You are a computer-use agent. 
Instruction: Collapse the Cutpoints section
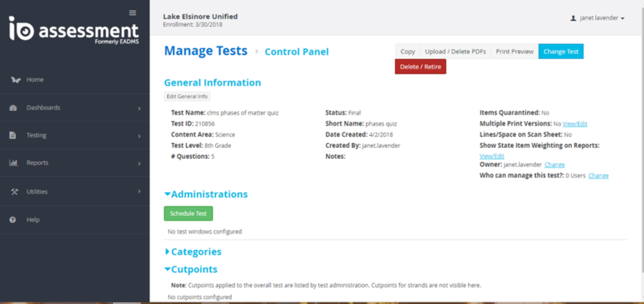168,269
